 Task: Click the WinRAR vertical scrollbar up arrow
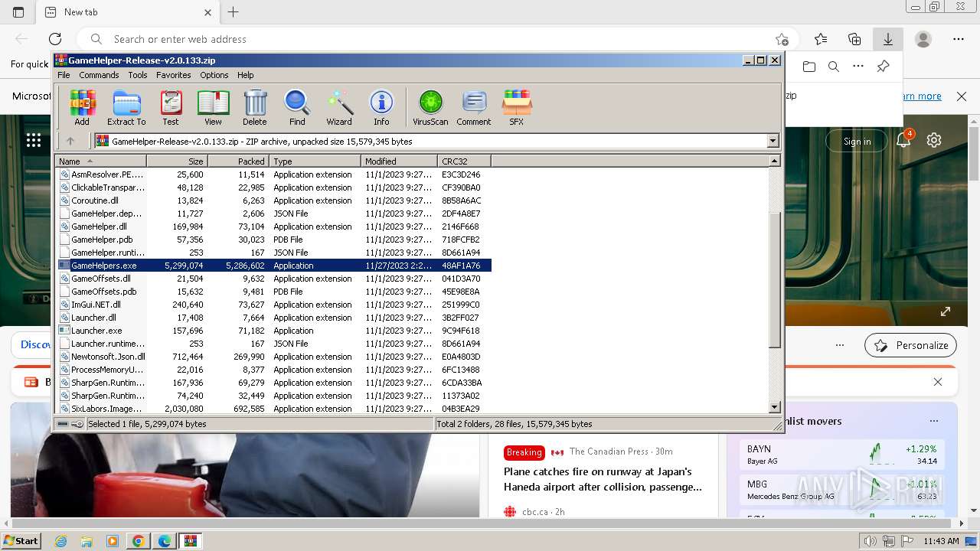coord(774,161)
